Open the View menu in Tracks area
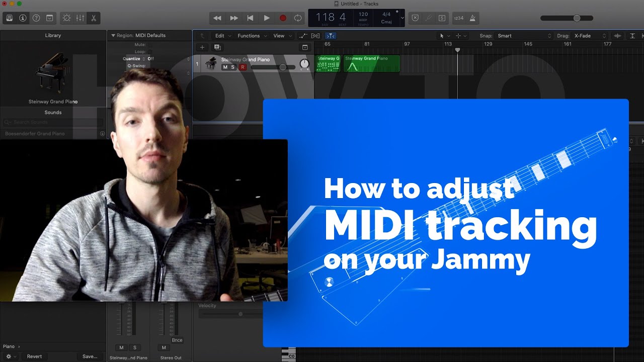The width and height of the screenshot is (644, 362). (281, 36)
